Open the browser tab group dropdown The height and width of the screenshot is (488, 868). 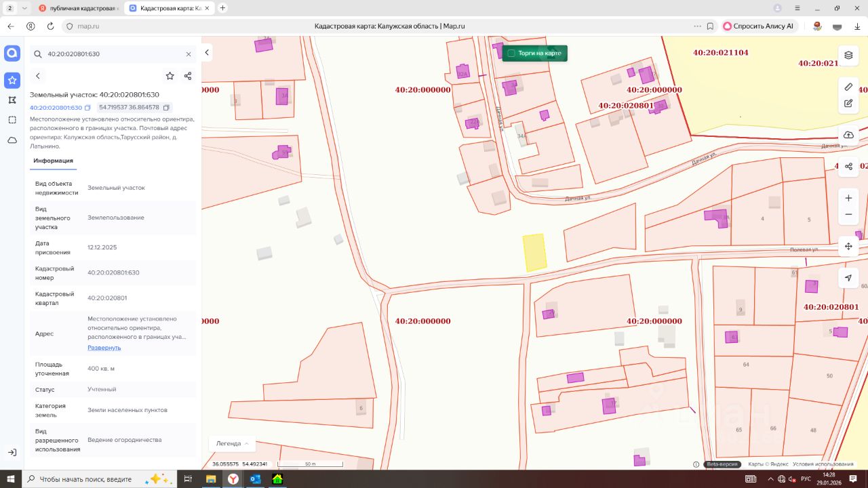coord(25,8)
